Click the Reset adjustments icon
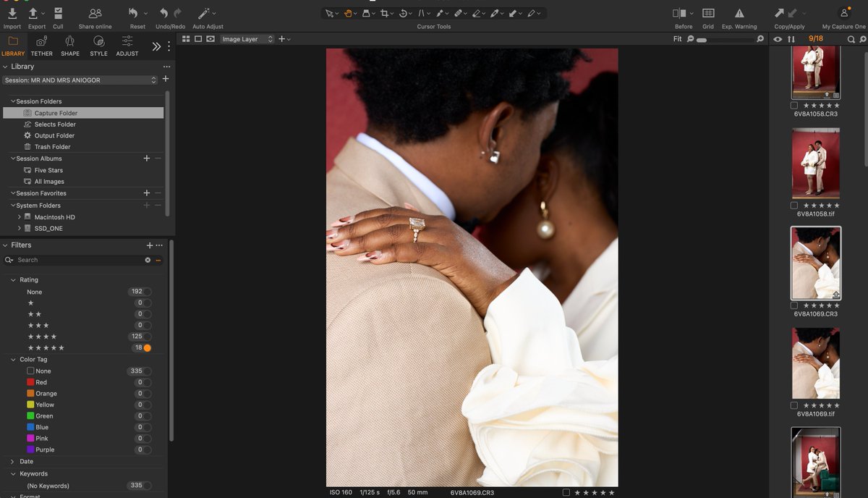 pyautogui.click(x=133, y=13)
